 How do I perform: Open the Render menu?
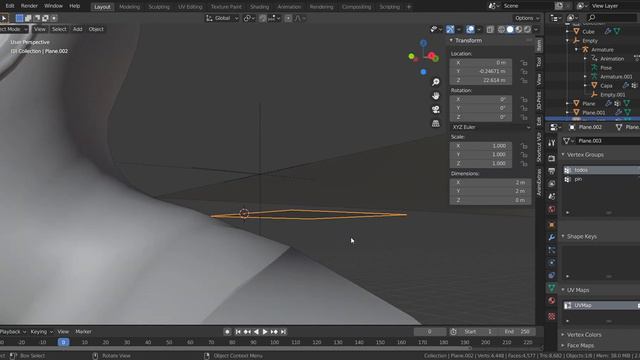[x=29, y=6]
